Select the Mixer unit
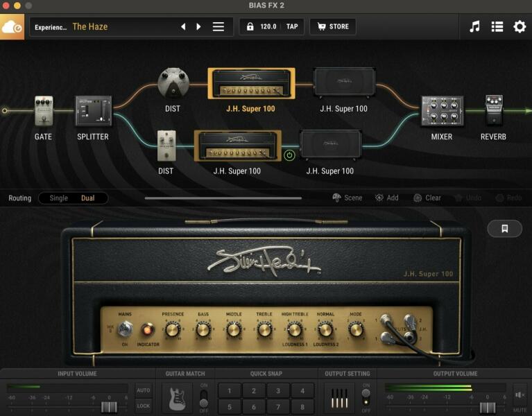The height and width of the screenshot is (416, 532). pos(441,111)
